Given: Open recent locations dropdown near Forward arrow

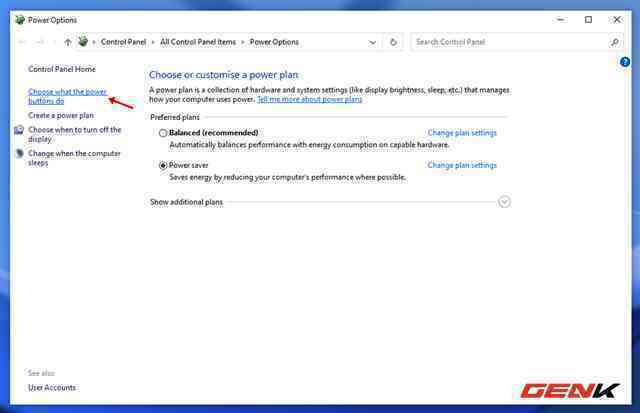Looking at the screenshot, I should coord(53,42).
